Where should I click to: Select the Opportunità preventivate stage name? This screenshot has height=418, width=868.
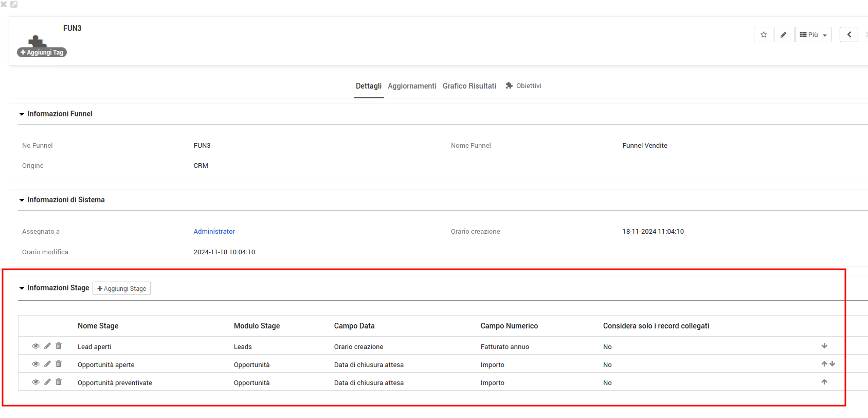(x=115, y=383)
